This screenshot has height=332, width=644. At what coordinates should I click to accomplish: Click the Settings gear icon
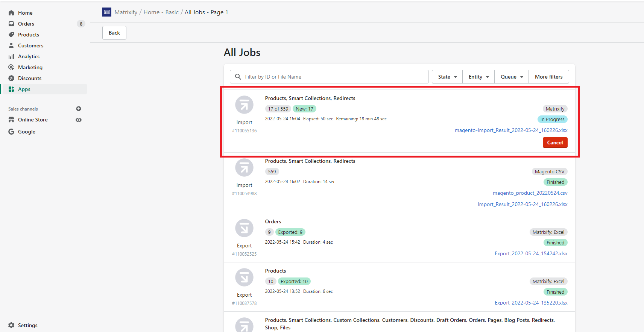[11, 325]
